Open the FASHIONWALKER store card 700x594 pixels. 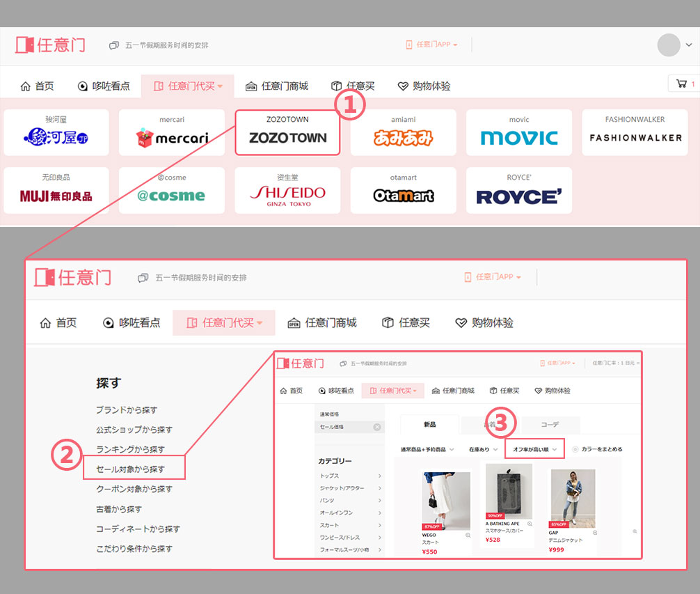pyautogui.click(x=635, y=132)
